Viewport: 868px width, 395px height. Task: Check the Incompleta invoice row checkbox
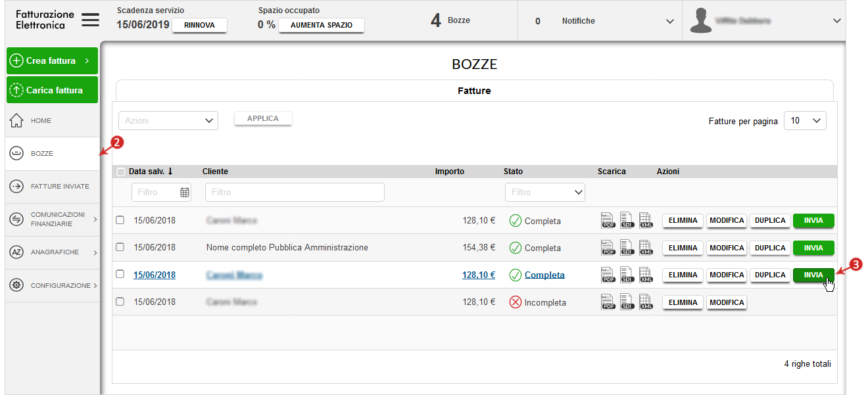tap(120, 302)
